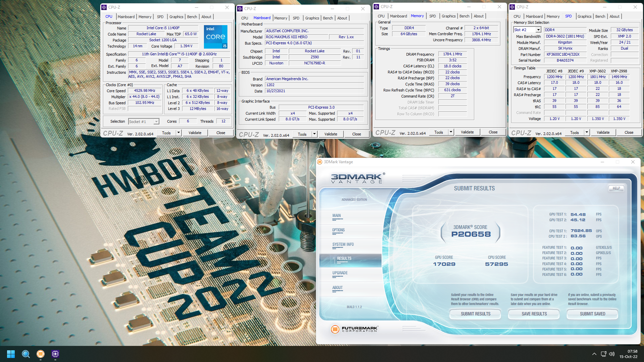The height and width of the screenshot is (362, 644).
Task: Click Module Size value 32 GBytes
Action: coord(624,30)
